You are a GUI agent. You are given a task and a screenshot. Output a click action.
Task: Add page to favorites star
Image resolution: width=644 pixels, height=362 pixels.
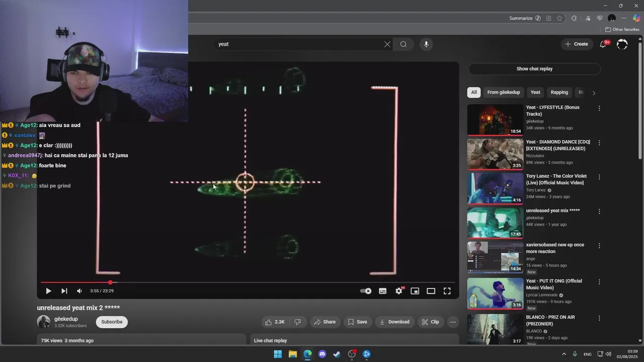pos(559,18)
